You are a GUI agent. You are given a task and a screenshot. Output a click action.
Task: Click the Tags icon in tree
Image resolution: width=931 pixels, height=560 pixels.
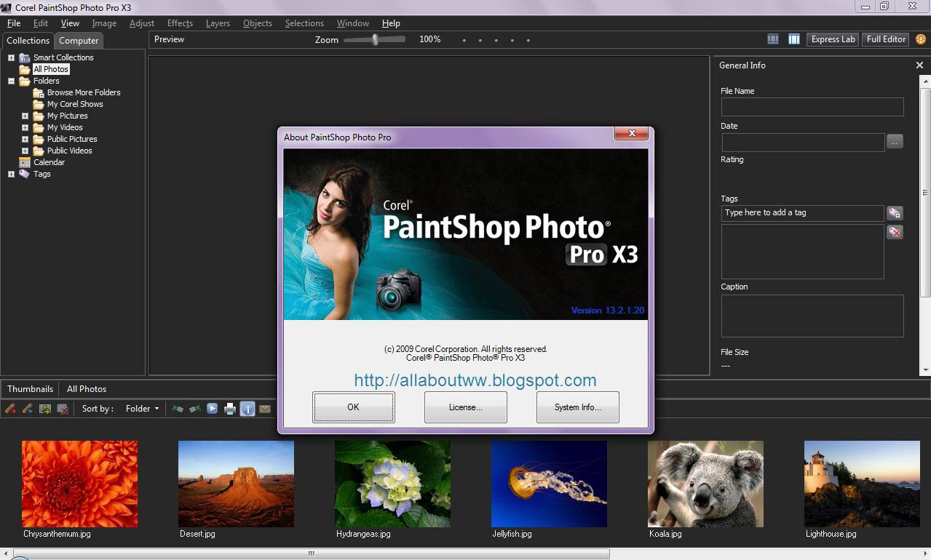(25, 174)
